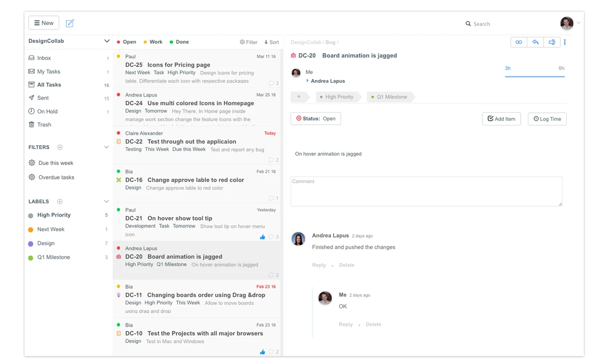Viewport: 610px width, 364px height.
Task: Toggle the Work status filter
Action: (x=153, y=42)
